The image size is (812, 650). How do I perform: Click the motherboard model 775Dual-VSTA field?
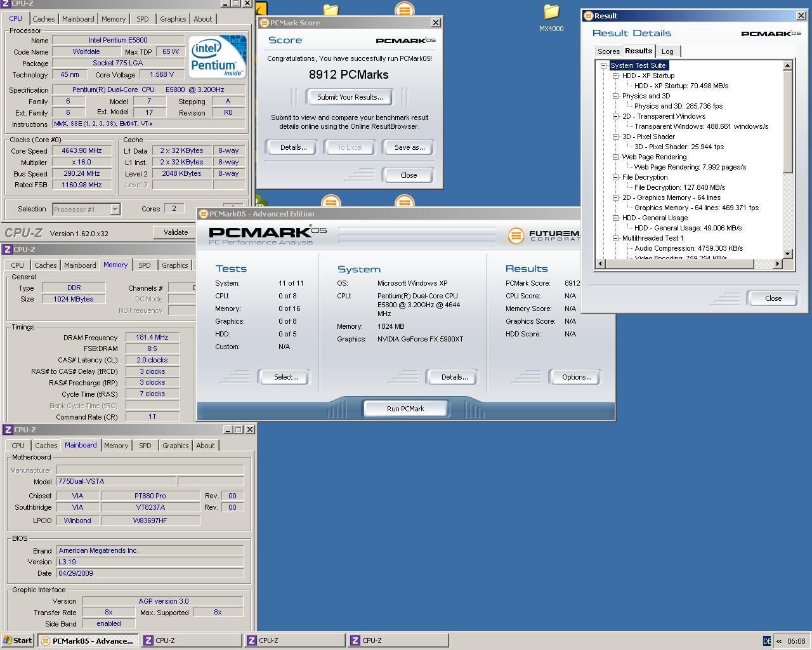(116, 481)
